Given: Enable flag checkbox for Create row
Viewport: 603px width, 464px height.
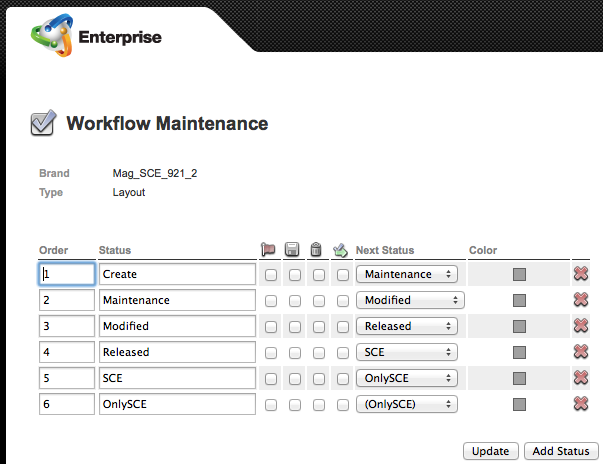Looking at the screenshot, I should 271,275.
